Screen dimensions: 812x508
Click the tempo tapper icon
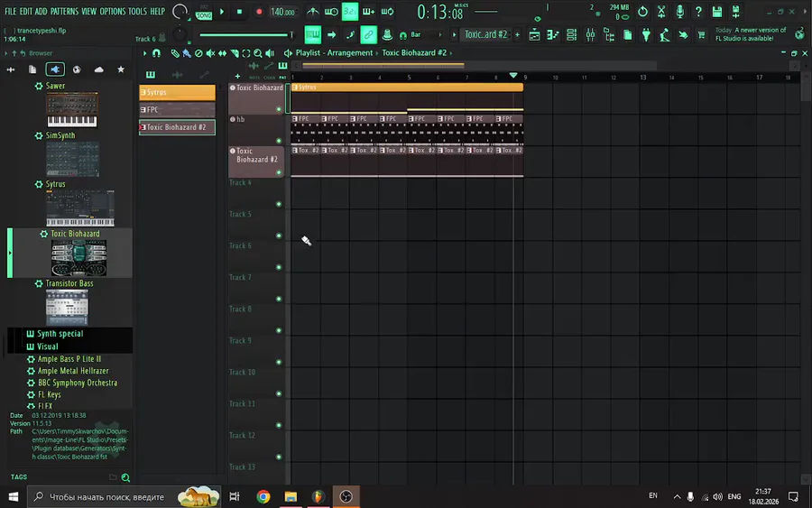664,35
